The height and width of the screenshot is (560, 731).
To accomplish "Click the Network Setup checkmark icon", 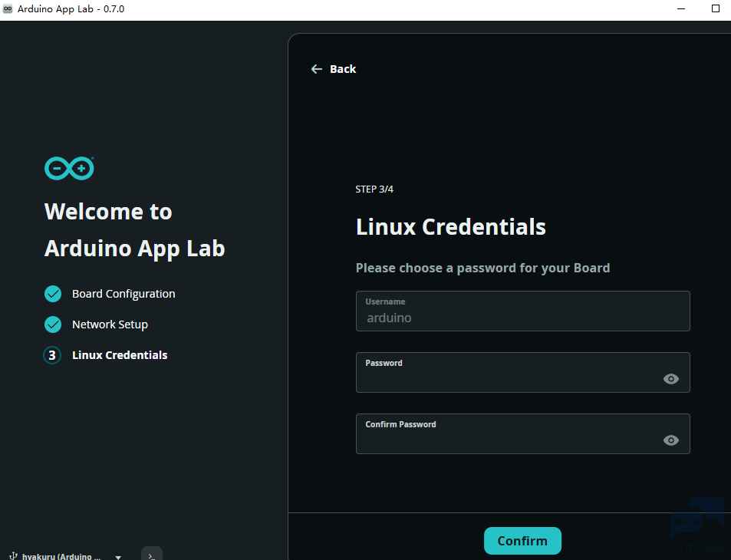I will [x=53, y=324].
